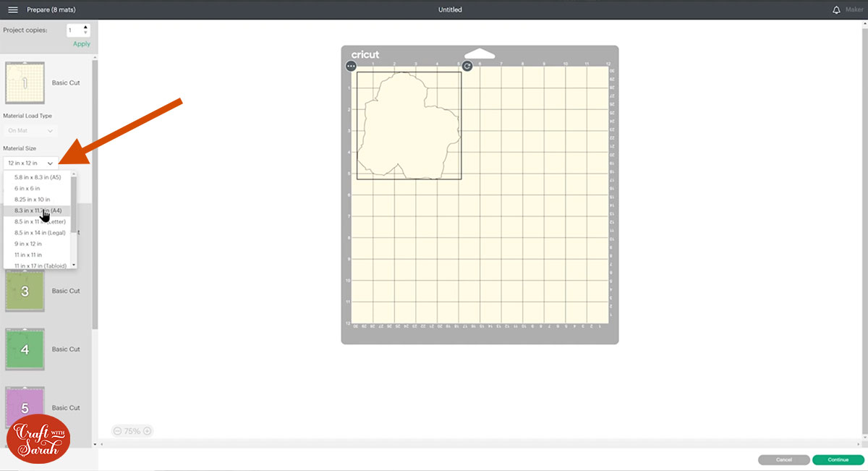Click the rotate handle icon on the shape
This screenshot has height=471, width=868.
tap(467, 66)
